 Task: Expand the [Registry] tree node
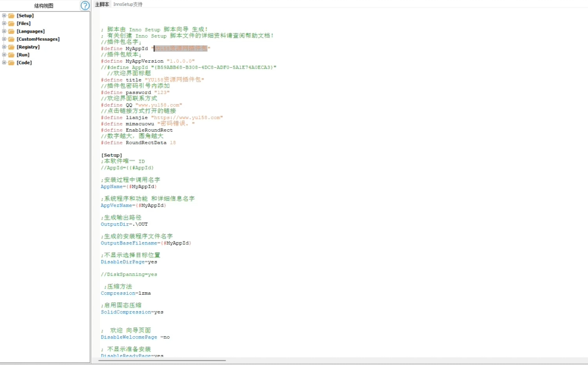pos(4,47)
